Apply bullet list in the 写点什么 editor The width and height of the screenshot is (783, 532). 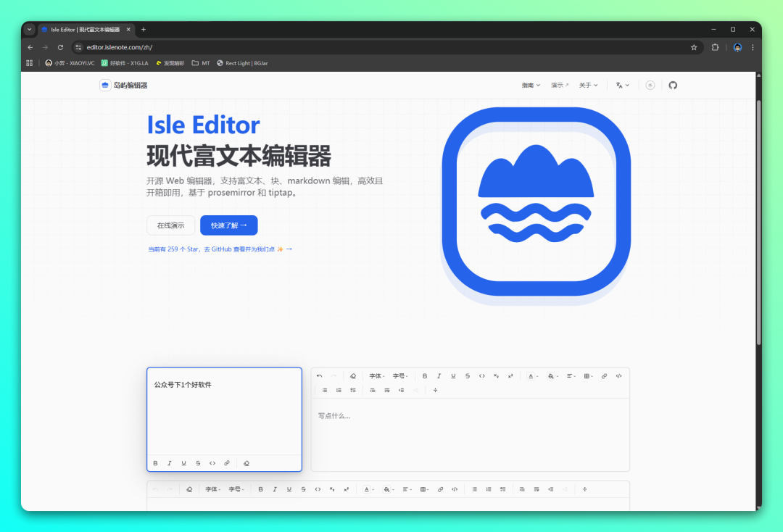(x=325, y=390)
